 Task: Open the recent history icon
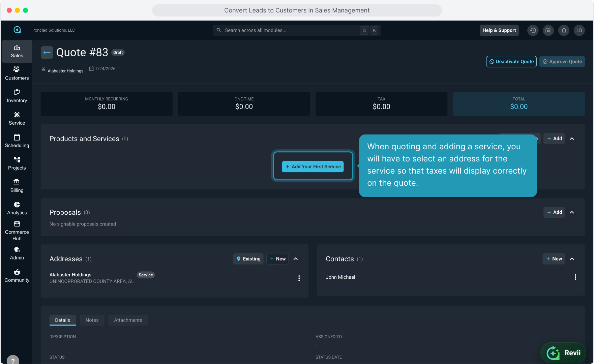coord(533,30)
